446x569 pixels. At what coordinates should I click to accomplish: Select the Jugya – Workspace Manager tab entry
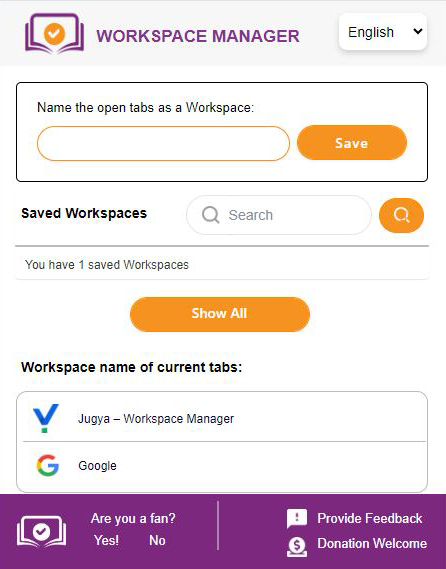pos(222,418)
